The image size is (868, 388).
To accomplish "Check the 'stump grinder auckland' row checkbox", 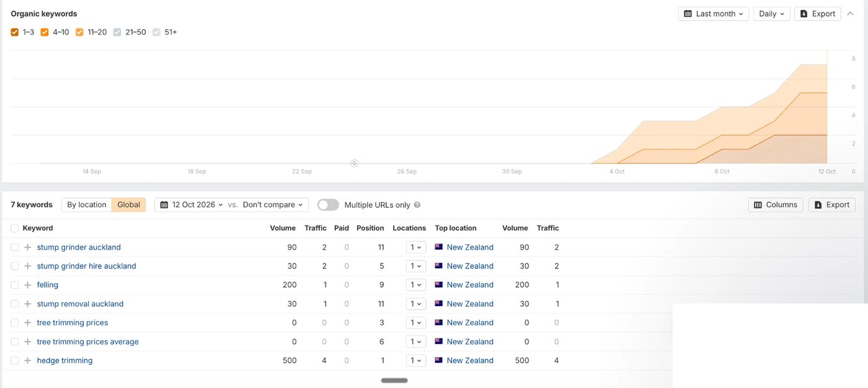I will 15,247.
